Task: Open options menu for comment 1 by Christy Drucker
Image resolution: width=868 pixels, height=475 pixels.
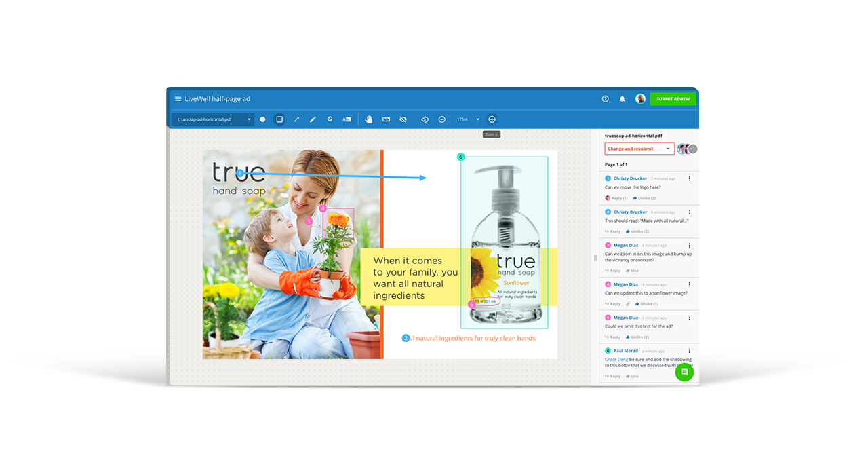Action: [x=690, y=178]
